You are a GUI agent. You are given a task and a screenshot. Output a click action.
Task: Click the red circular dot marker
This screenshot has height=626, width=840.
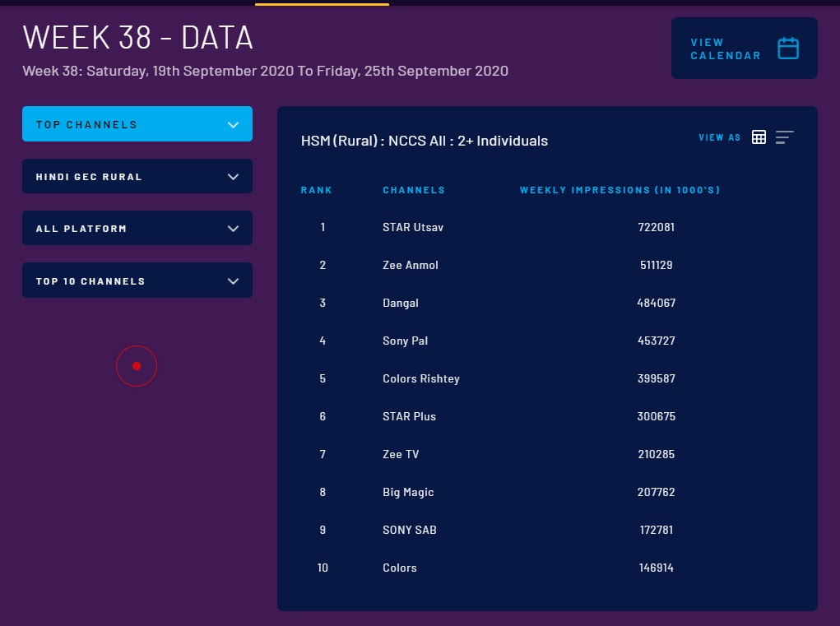click(137, 366)
